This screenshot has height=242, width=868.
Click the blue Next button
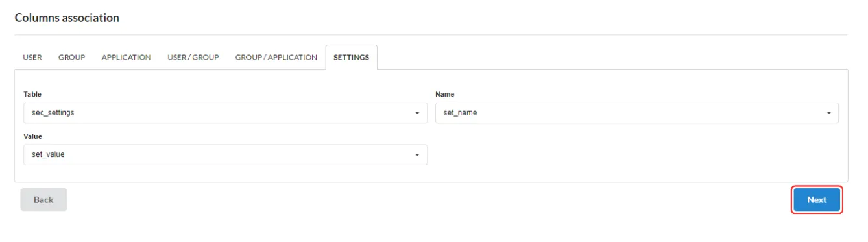pos(817,200)
